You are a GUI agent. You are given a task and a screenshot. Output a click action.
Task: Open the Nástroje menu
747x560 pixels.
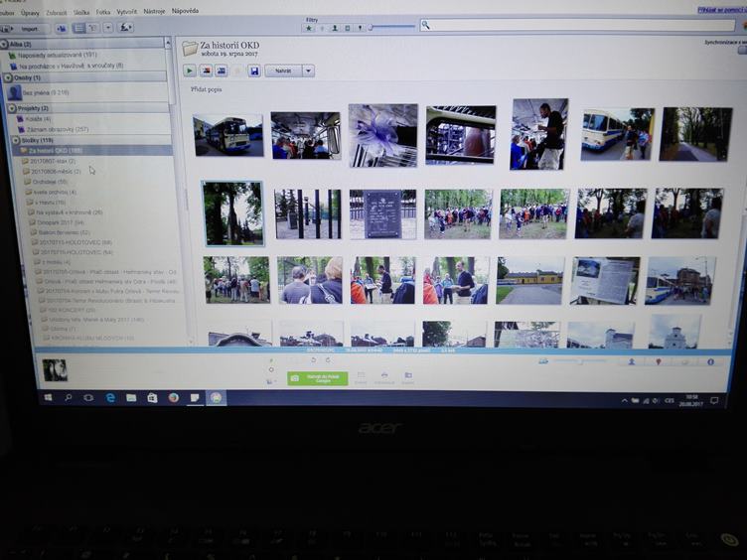tap(154, 11)
